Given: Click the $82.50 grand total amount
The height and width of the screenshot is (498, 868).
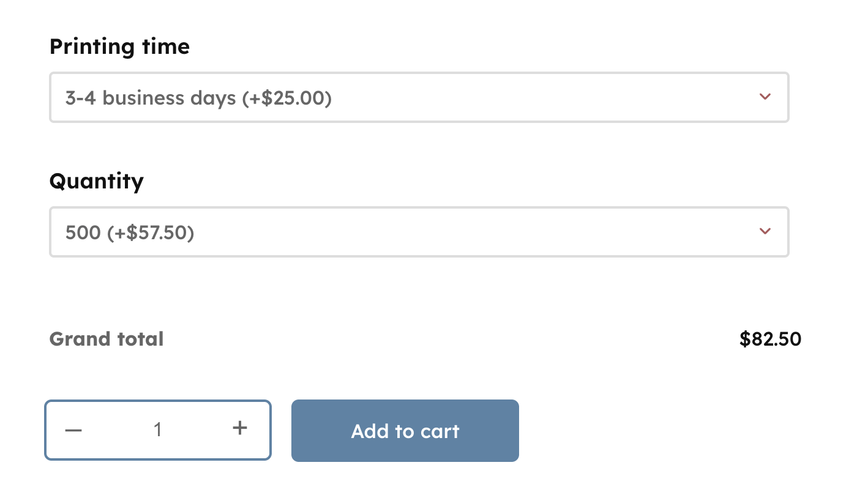Looking at the screenshot, I should point(770,339).
